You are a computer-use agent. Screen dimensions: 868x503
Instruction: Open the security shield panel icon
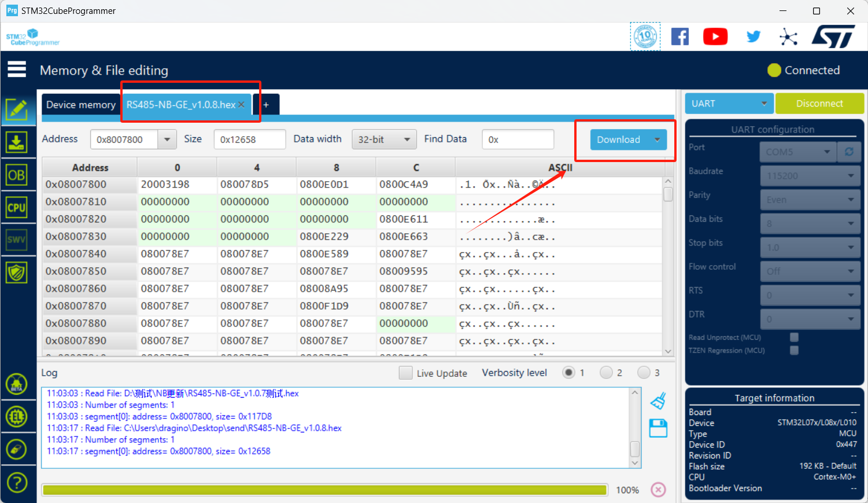pyautogui.click(x=17, y=272)
